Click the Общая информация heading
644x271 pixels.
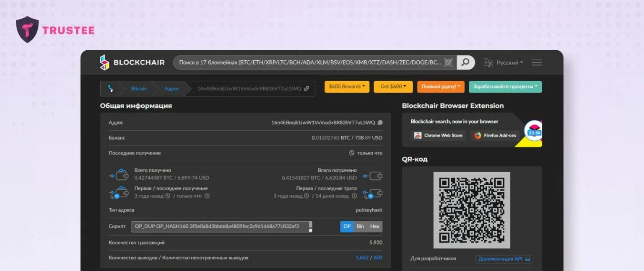tap(136, 106)
